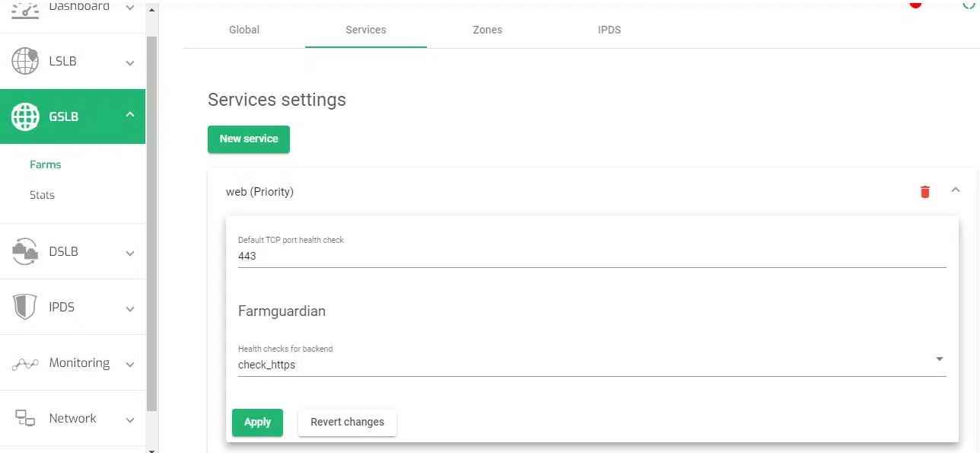
Task: Expand the LSLB menu chevron
Action: [x=130, y=62]
